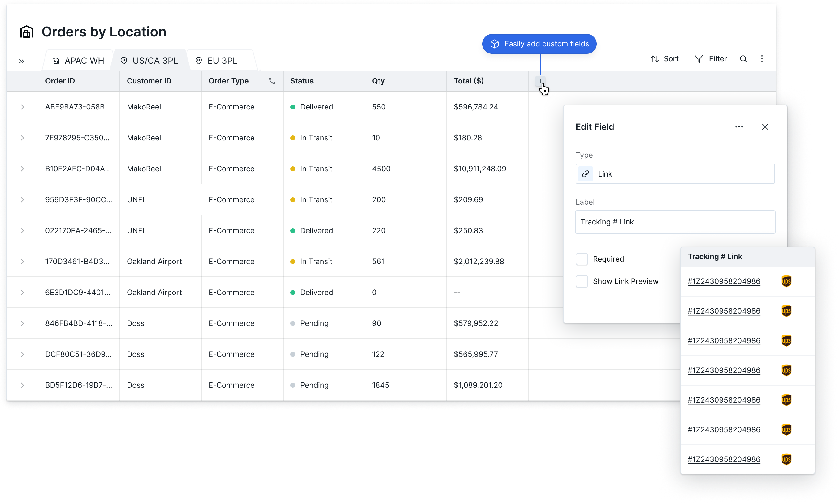Click the Edit Field horizontal ellipsis icon

point(739,127)
